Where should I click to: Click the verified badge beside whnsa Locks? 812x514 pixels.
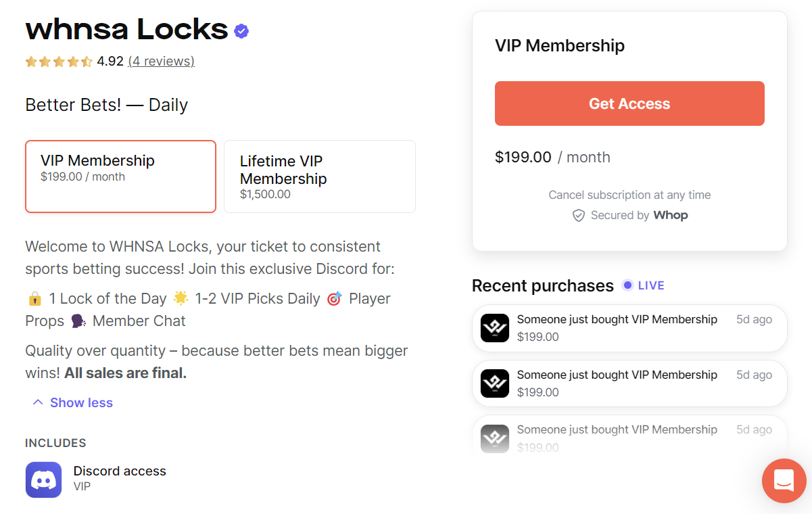click(x=241, y=31)
